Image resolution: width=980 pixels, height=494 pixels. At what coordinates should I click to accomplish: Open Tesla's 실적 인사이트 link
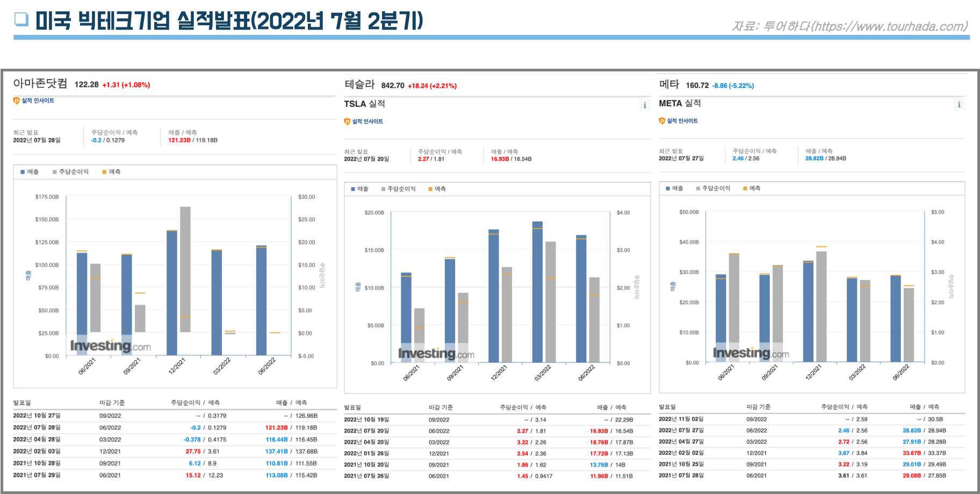pyautogui.click(x=367, y=121)
